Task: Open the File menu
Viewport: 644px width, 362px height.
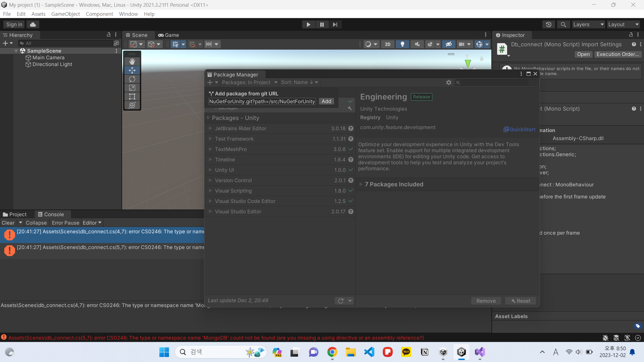Action: click(x=7, y=14)
